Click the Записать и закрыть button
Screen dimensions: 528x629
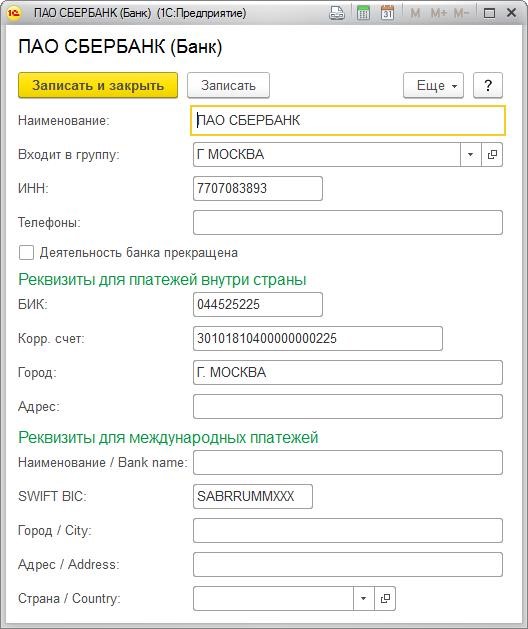tap(98, 85)
